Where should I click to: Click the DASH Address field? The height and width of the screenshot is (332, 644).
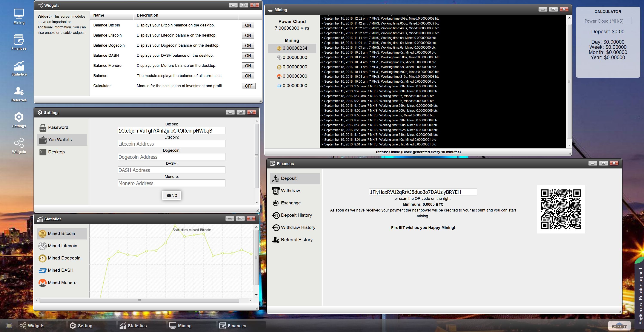[172, 170]
